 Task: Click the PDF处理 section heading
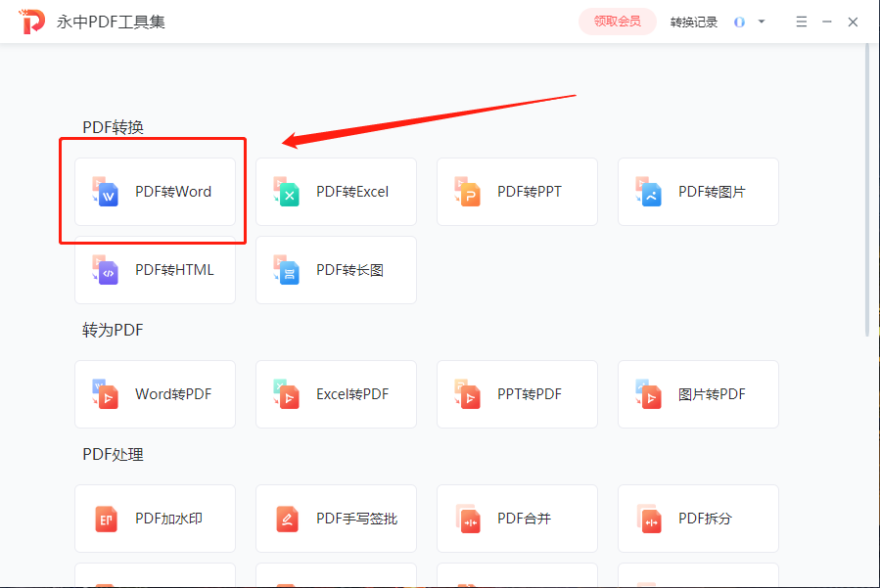(113, 455)
